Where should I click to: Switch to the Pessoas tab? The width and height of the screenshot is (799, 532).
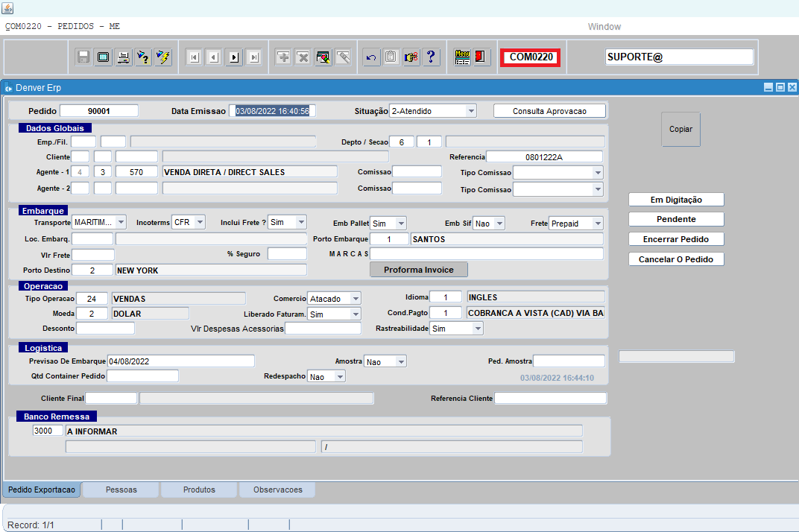[121, 490]
